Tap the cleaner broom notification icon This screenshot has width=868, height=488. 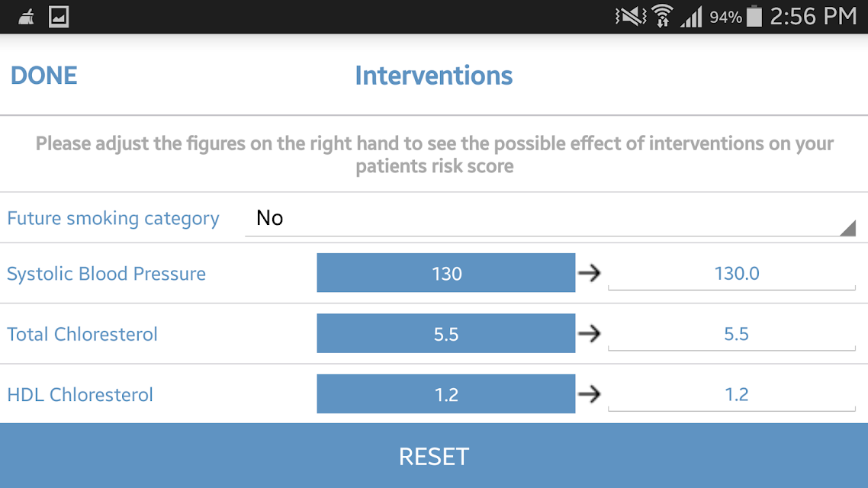[x=26, y=17]
